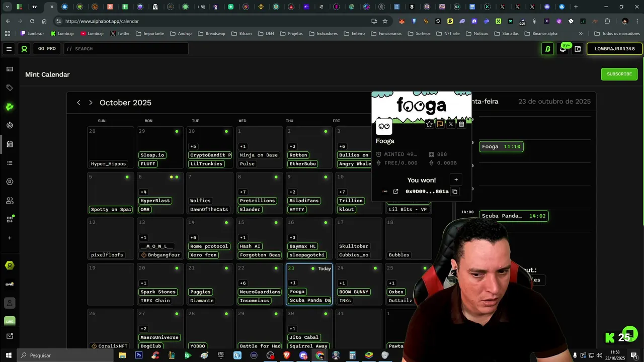The height and width of the screenshot is (362, 644).
Task: Select the CryptoBandit mint entry
Action: tap(210, 155)
